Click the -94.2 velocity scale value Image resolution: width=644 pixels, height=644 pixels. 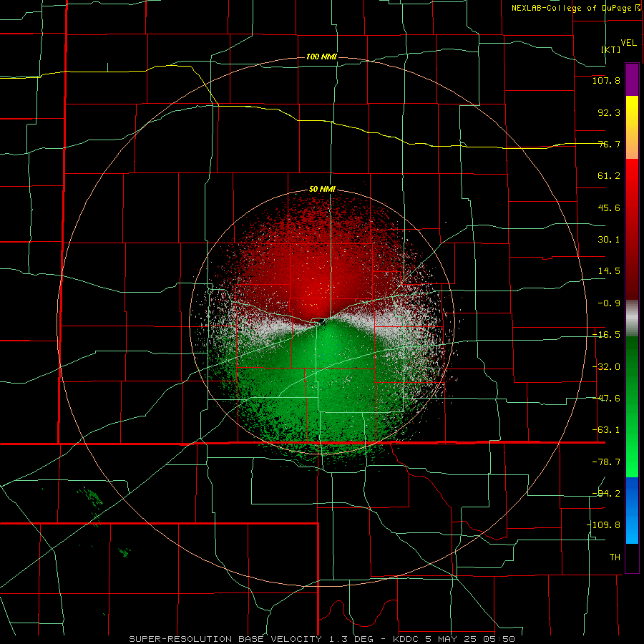(x=606, y=493)
